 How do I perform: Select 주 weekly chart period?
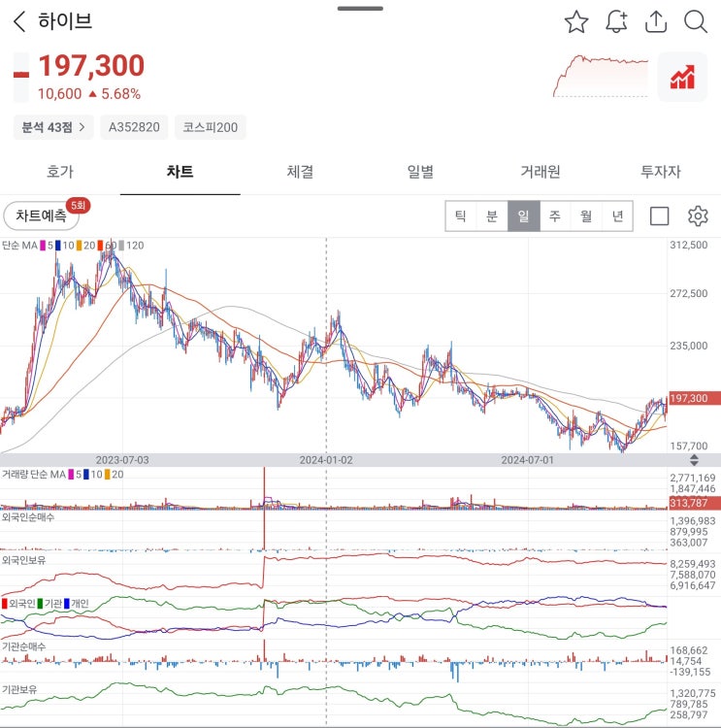click(x=555, y=215)
